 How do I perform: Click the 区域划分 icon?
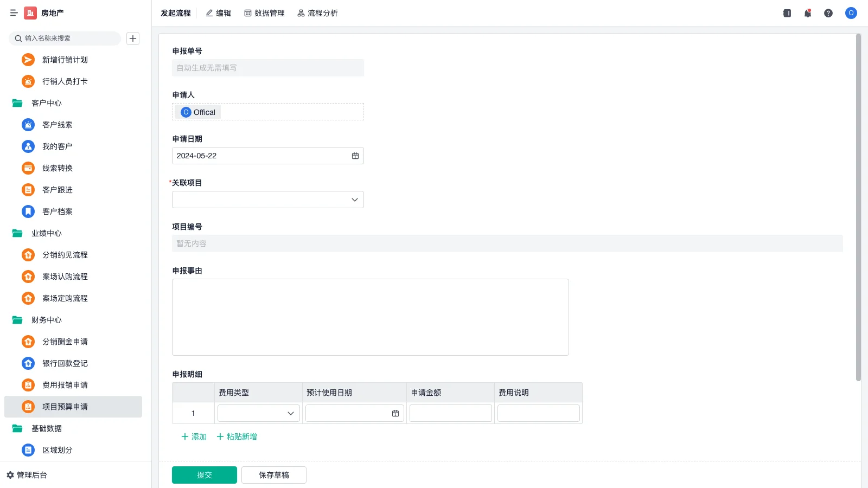(x=28, y=450)
